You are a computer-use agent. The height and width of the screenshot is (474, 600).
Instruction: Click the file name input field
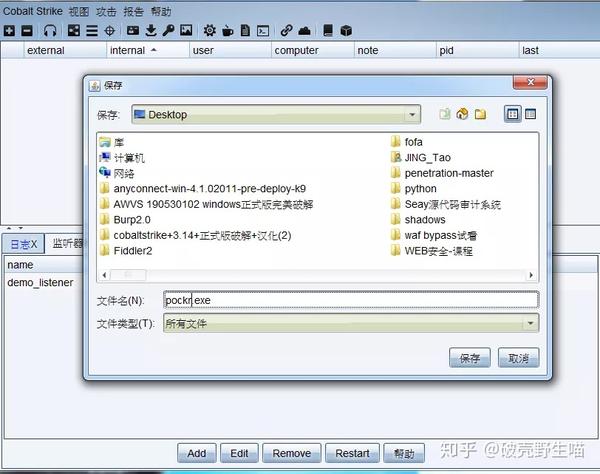tap(351, 300)
